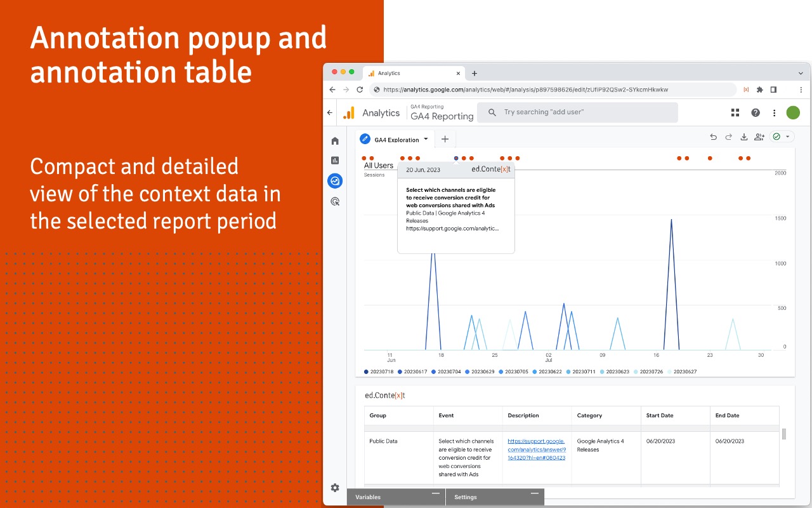
Task: Click the Analytics back arrow
Action: [x=330, y=112]
